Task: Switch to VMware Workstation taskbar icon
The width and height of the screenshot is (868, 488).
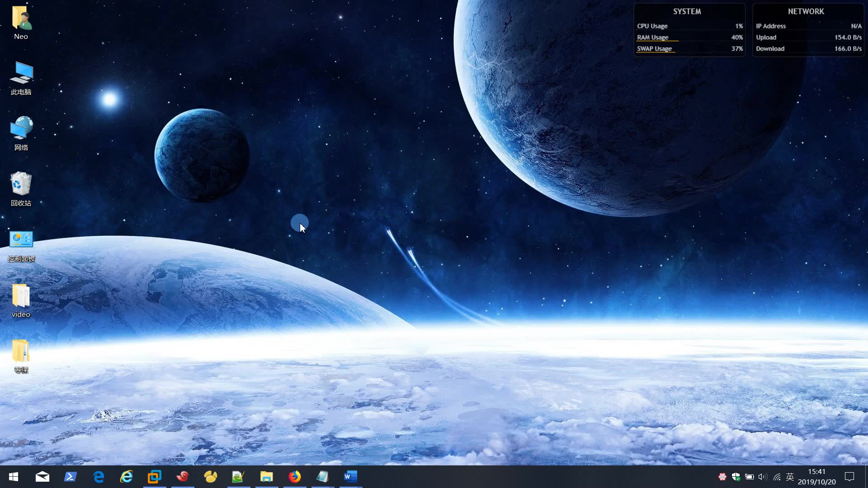Action: tap(155, 477)
